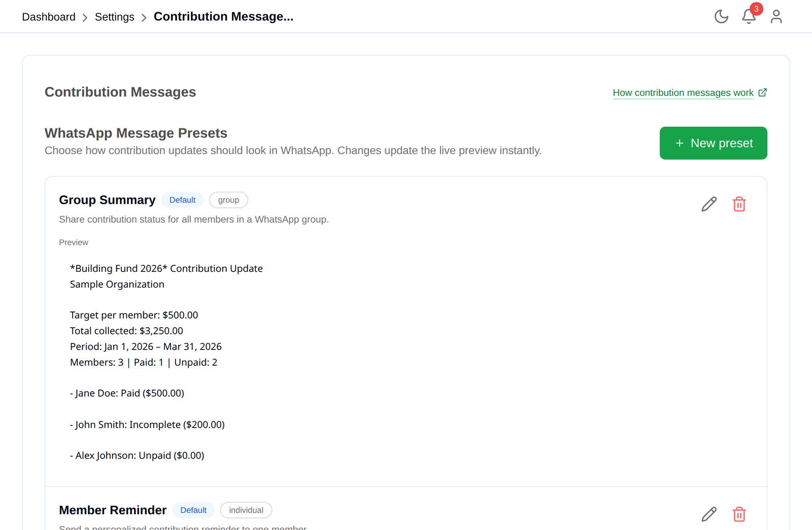
Task: Click the Default badge on Group Summary
Action: [182, 200]
